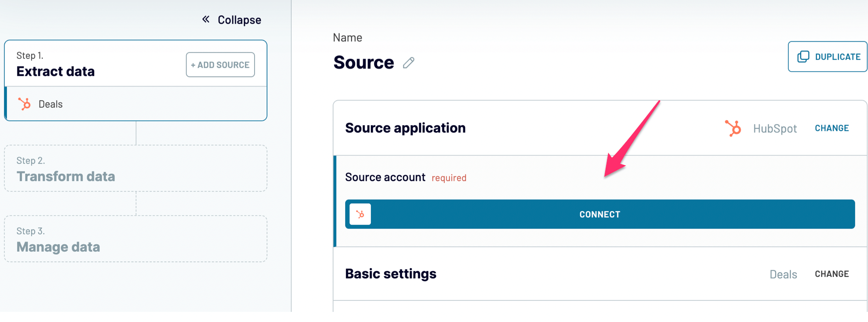Screen dimensions: 868x322
Task: Duplicate this source
Action: point(828,57)
